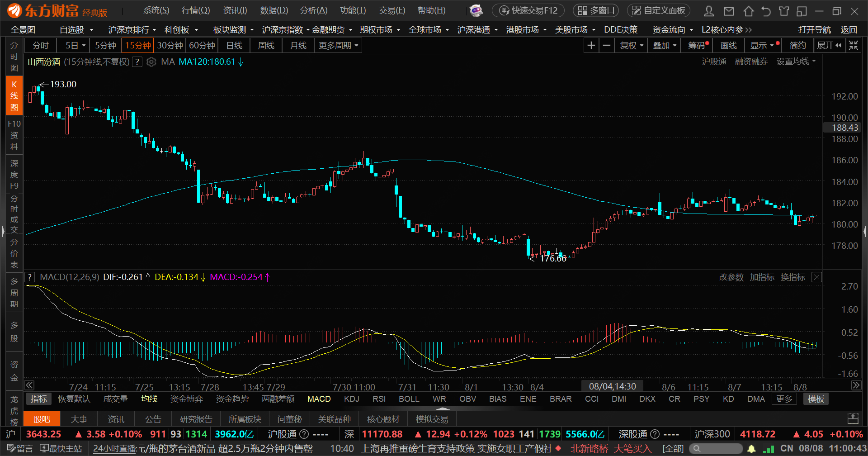The width and height of the screenshot is (868, 456).
Task: Click the question mark beside 不复权
Action: [x=137, y=62]
